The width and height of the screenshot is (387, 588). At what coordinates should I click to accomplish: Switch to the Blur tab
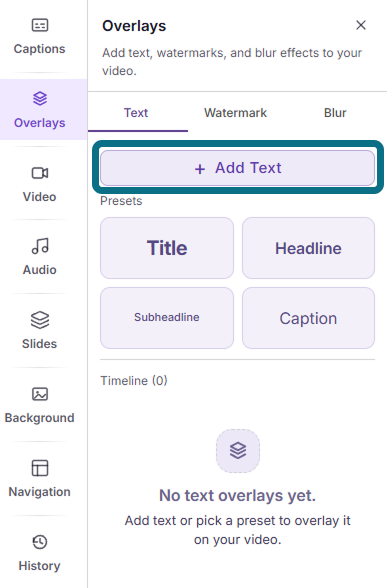(x=335, y=113)
